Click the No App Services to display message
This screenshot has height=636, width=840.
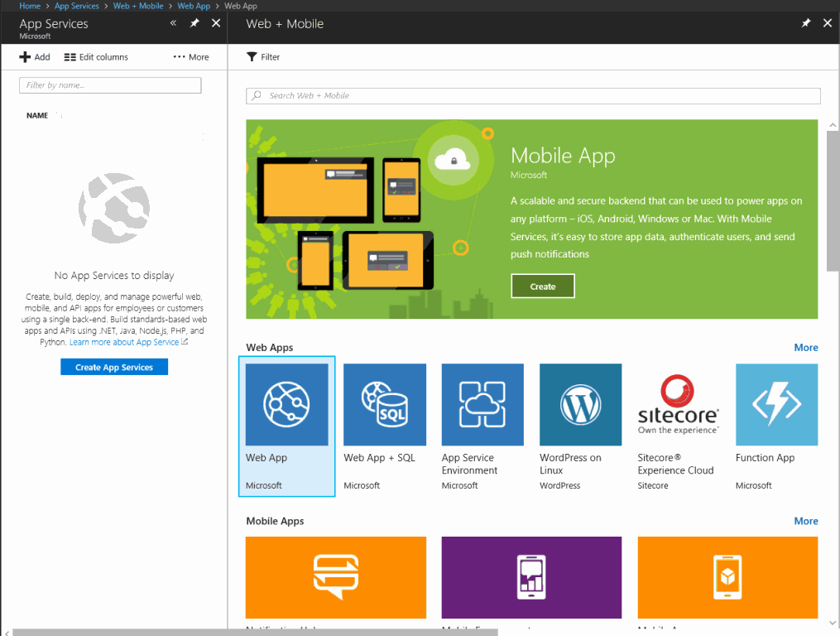(x=114, y=276)
